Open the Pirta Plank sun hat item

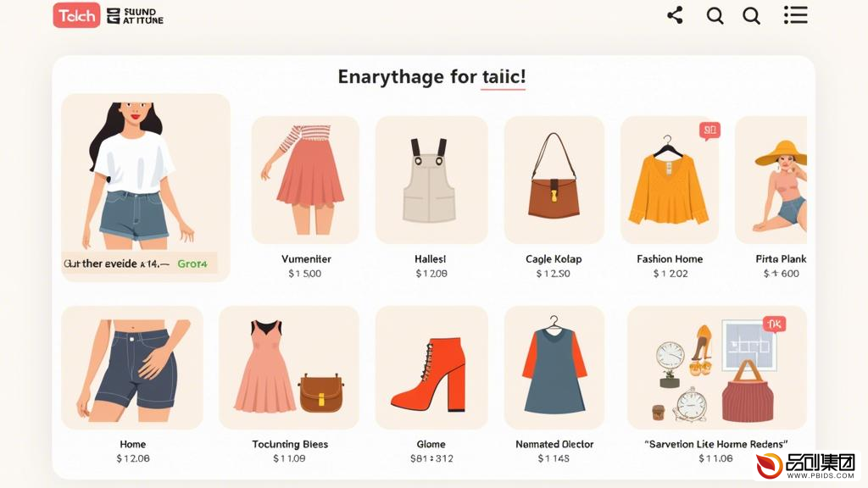[x=771, y=180]
